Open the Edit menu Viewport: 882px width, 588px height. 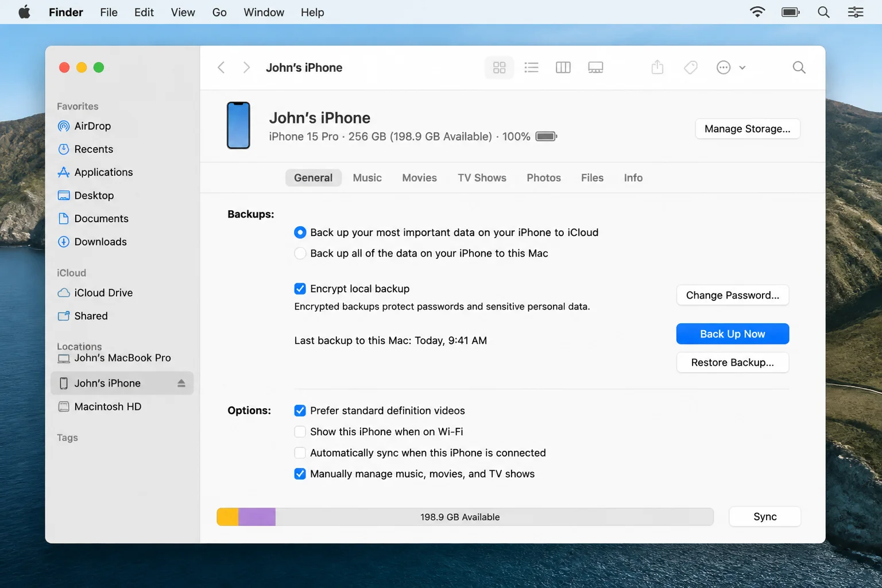(x=144, y=12)
